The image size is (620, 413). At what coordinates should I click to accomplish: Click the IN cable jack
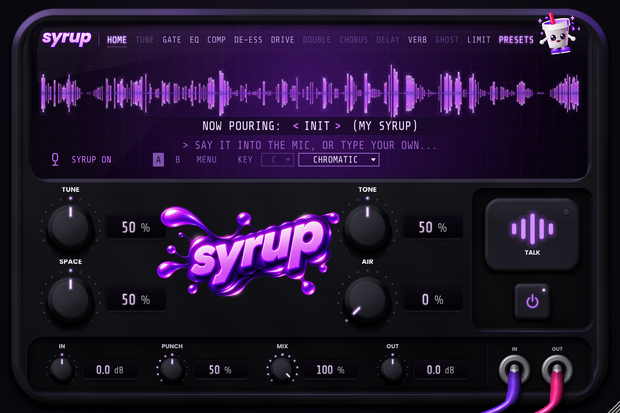(514, 369)
